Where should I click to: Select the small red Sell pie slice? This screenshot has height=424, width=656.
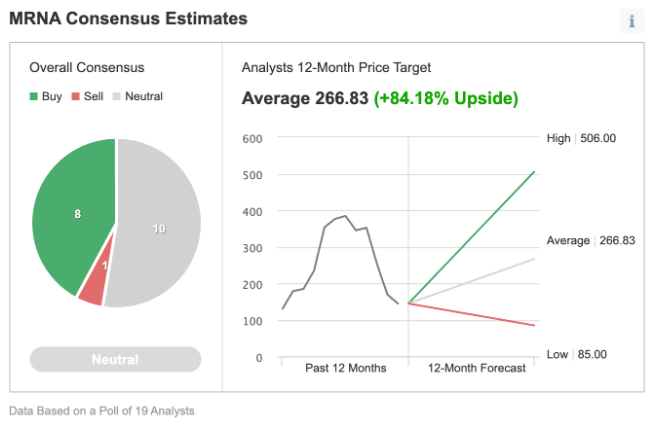[94, 290]
